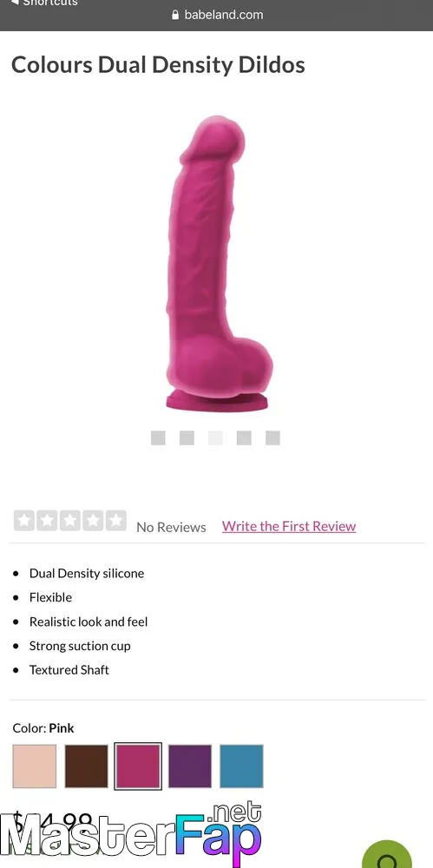Tap the Shortcuts back arrow

[x=15, y=3]
